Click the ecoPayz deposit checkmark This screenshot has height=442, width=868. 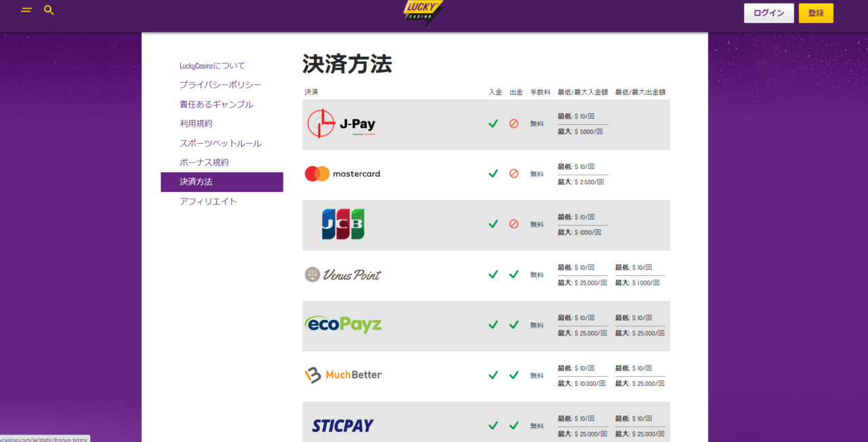click(x=493, y=325)
